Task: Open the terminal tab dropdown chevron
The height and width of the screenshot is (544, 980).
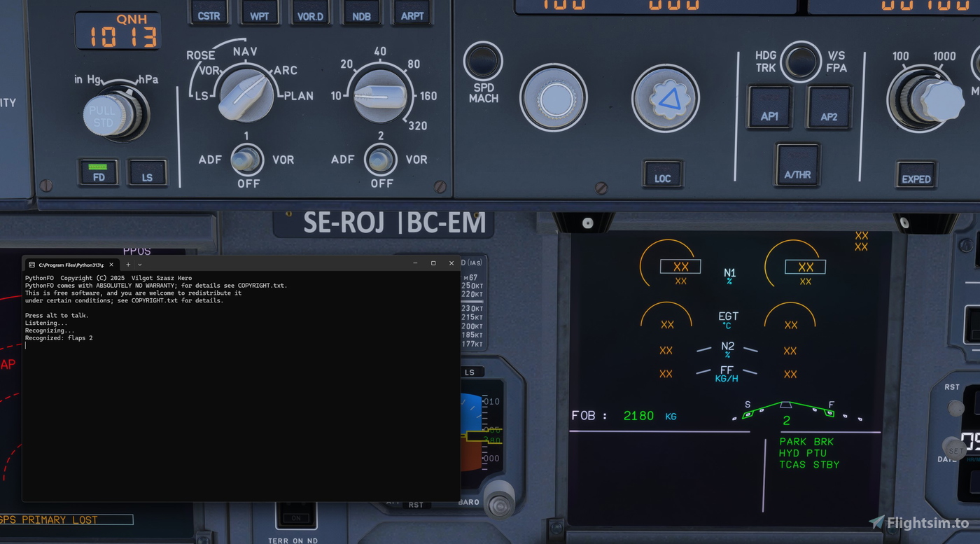Action: [139, 264]
